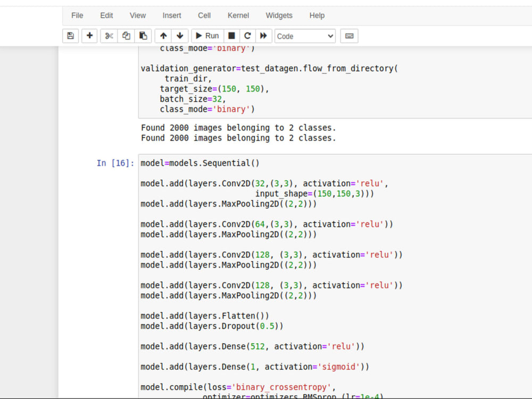
Task: Click the second 'Found 2000 images' output line
Action: [238, 138]
